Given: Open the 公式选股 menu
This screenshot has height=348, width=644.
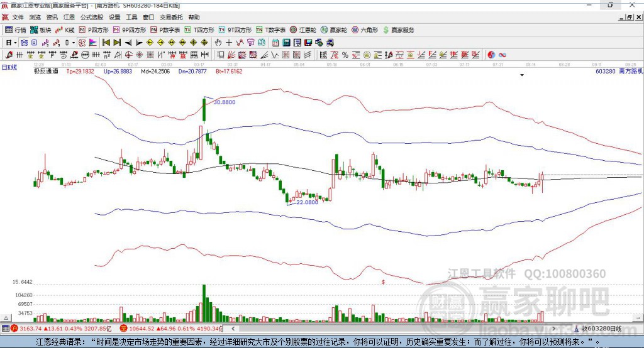Looking at the screenshot, I should 92,17.
